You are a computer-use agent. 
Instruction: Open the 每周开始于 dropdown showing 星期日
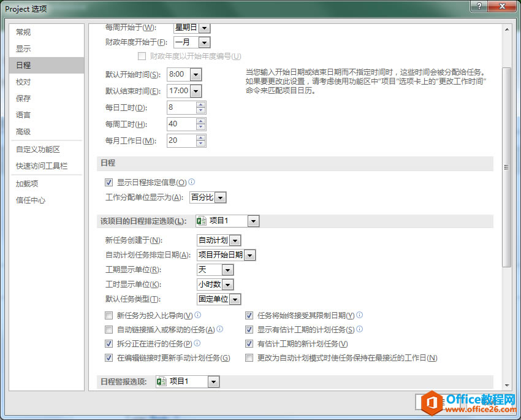tap(203, 28)
